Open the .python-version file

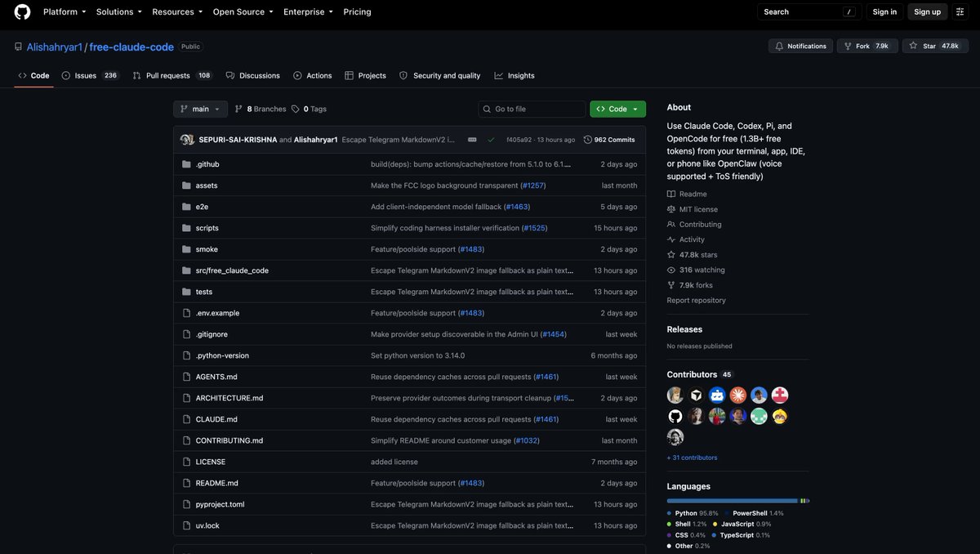tap(222, 355)
